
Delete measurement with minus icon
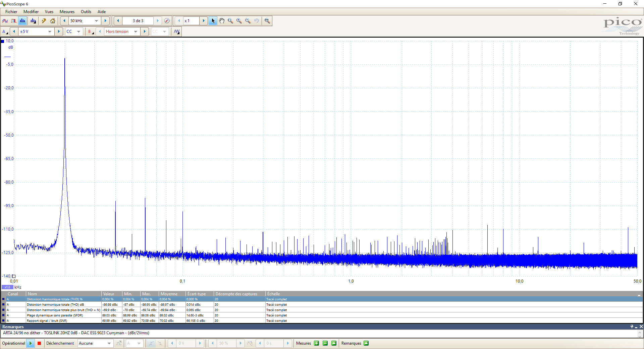click(x=325, y=343)
